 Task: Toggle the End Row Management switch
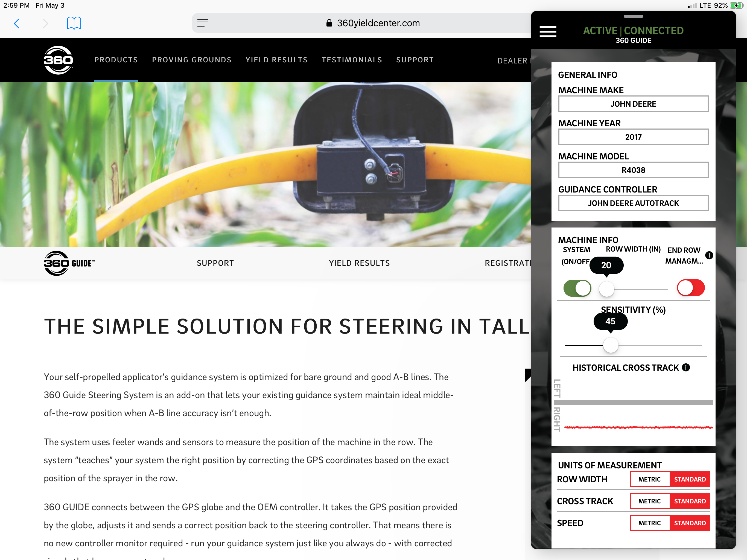click(x=691, y=288)
